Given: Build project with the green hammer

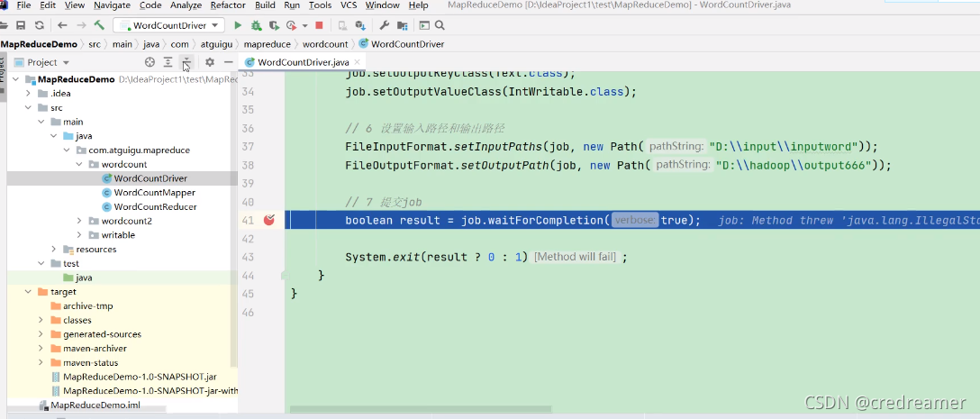Looking at the screenshot, I should (99, 25).
